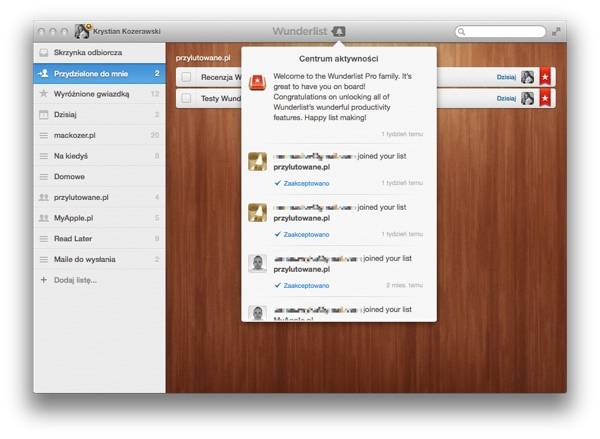The height and width of the screenshot is (439, 600).
Task: Click first Zaakceptowano status link
Action: click(306, 183)
